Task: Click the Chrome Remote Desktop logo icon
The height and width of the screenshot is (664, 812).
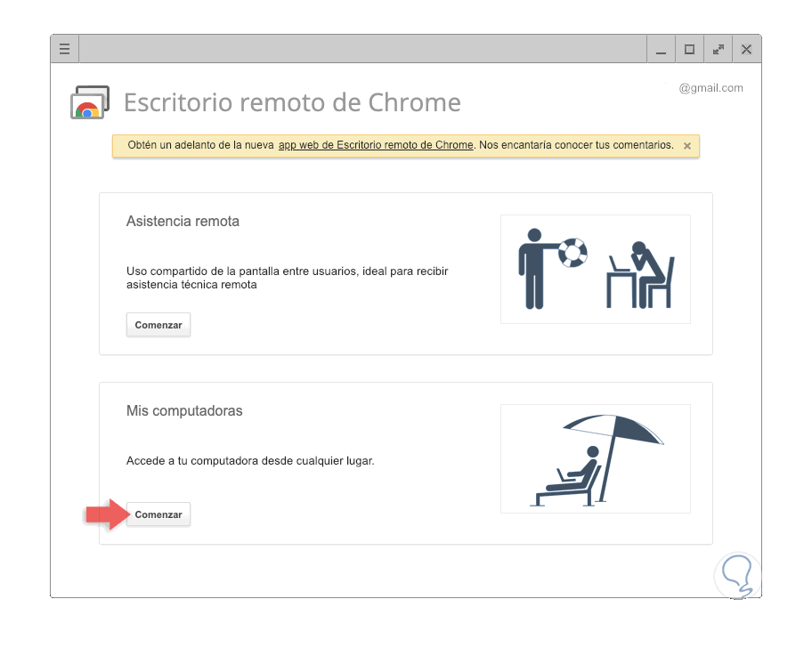Action: 90,102
